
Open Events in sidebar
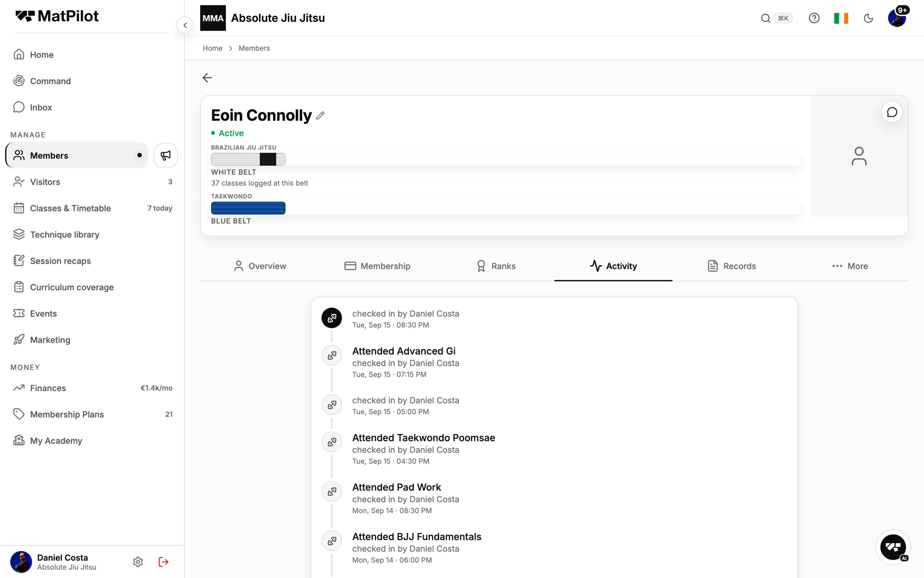91,314
